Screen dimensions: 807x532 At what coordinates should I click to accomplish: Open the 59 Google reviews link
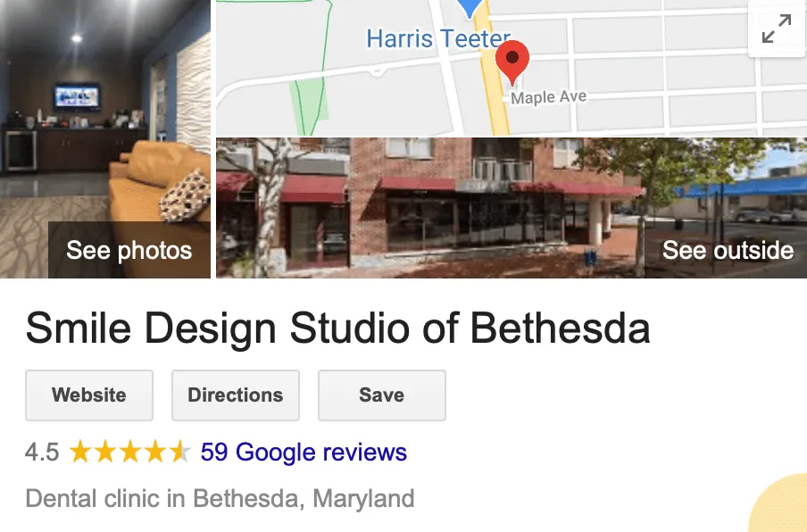[x=304, y=453]
